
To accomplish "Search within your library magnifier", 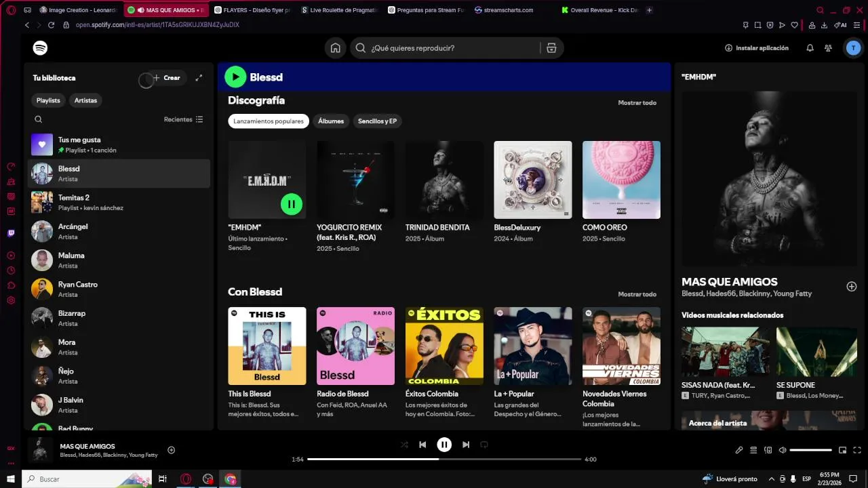I will pyautogui.click(x=39, y=119).
